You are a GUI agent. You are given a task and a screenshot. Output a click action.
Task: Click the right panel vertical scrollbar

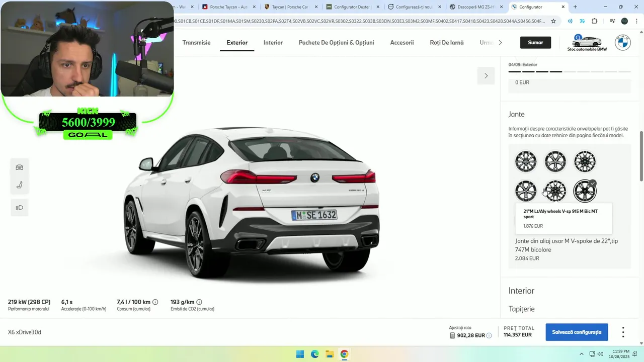pyautogui.click(x=641, y=156)
